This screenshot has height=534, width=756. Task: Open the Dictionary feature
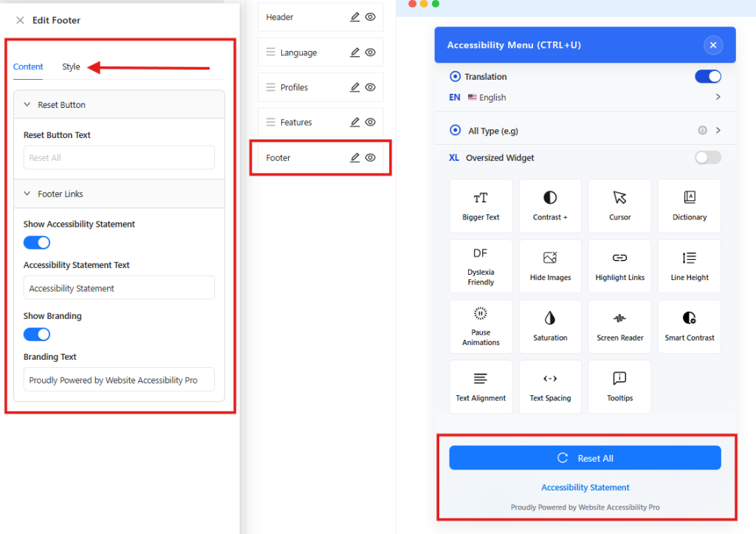tap(689, 205)
